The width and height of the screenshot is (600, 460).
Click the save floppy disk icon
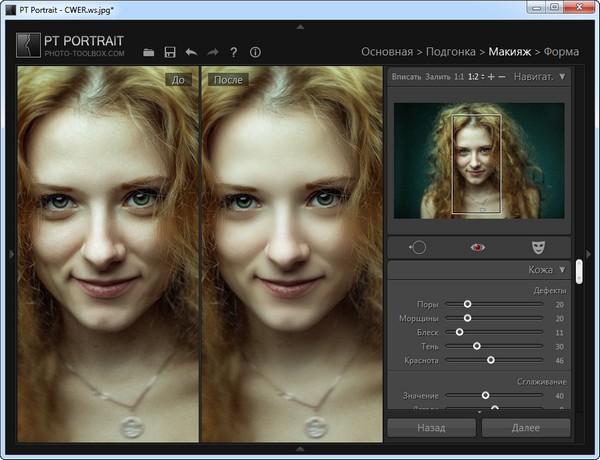coord(170,52)
